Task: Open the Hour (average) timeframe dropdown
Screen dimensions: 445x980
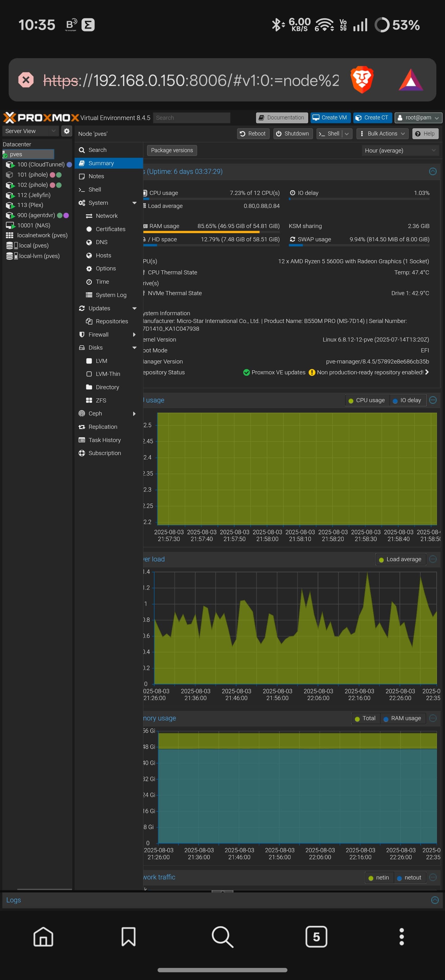Action: (x=400, y=150)
